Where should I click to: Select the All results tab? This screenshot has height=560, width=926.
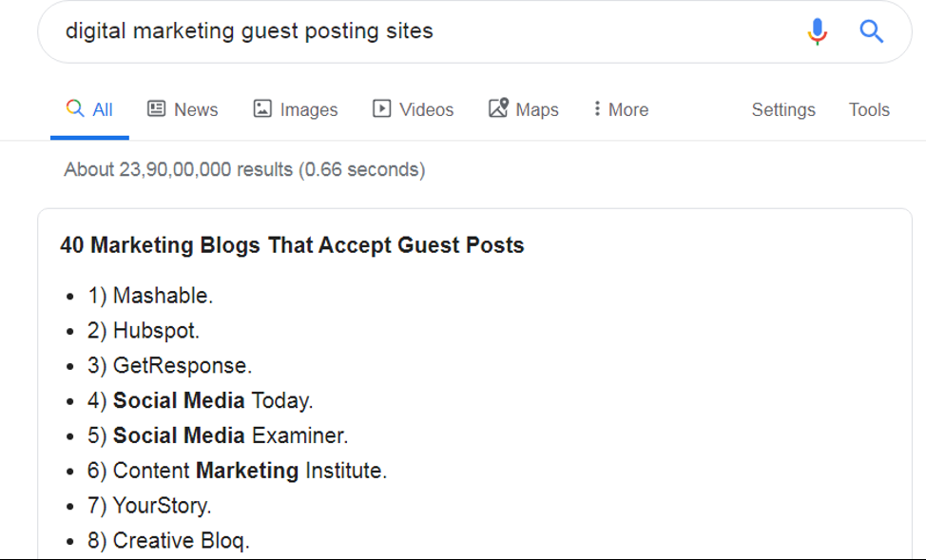pos(89,108)
